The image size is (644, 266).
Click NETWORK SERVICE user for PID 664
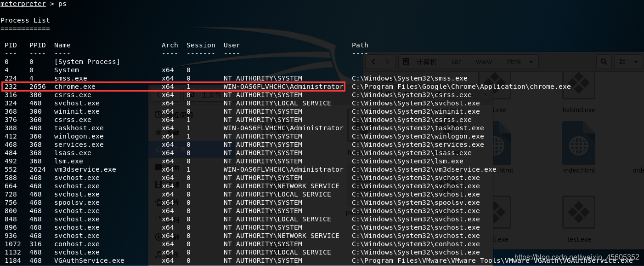click(x=282, y=186)
